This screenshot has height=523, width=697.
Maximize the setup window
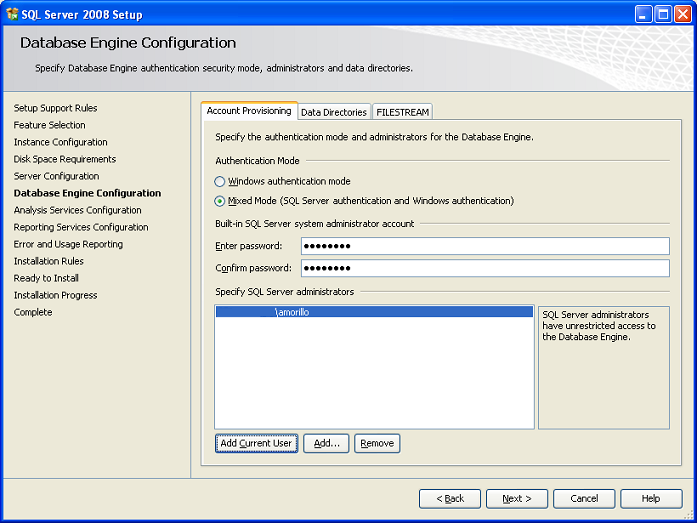[663, 14]
